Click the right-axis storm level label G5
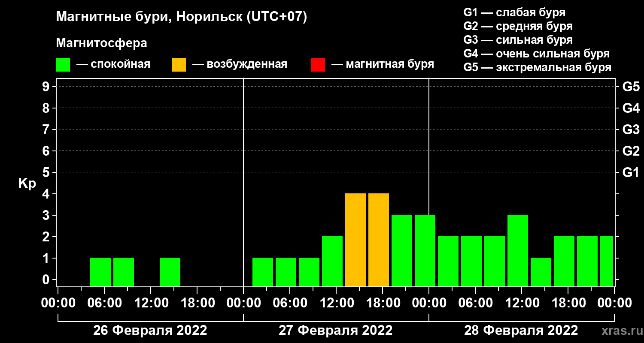This screenshot has width=644, height=343. (x=631, y=87)
